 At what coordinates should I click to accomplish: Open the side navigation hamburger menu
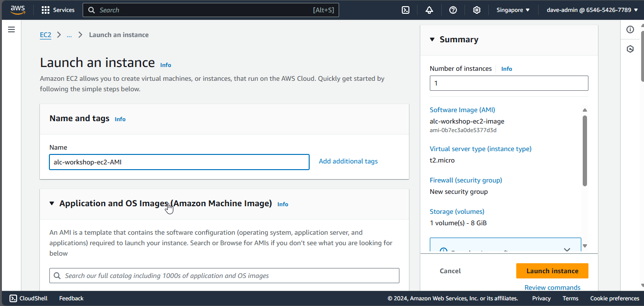point(11,29)
